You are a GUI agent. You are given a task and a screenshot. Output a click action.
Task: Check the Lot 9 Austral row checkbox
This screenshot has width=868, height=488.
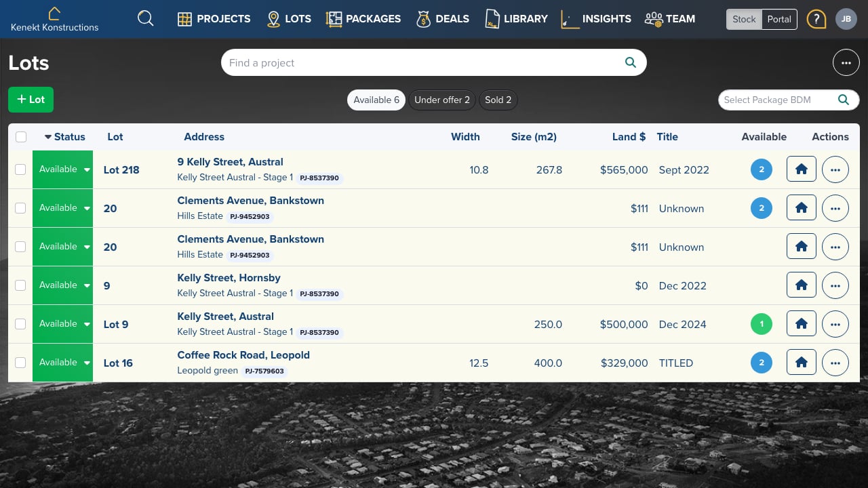(x=20, y=324)
